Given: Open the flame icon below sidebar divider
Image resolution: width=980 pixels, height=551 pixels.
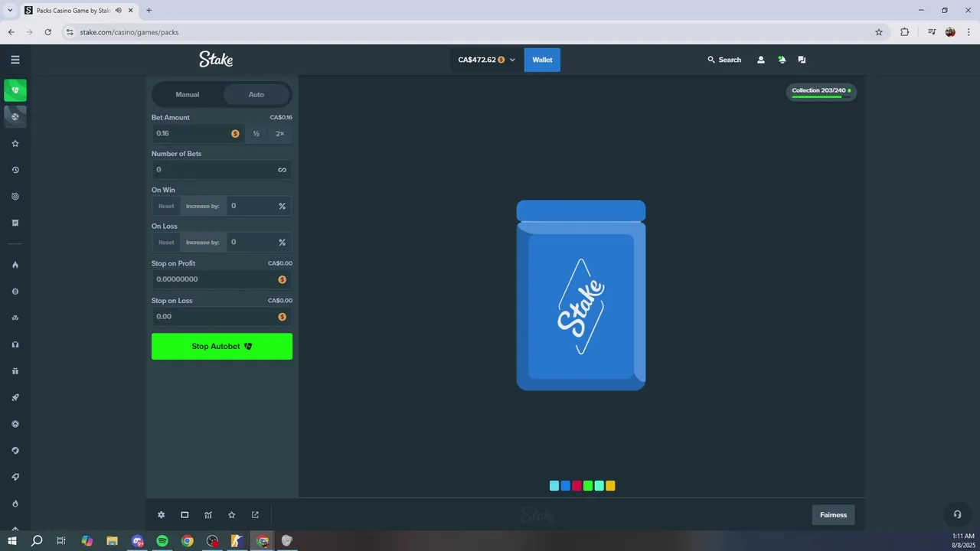Looking at the screenshot, I should pyautogui.click(x=15, y=265).
